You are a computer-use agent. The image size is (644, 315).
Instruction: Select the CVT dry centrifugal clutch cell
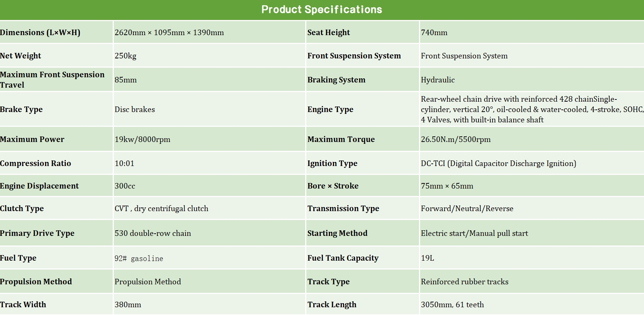click(161, 209)
